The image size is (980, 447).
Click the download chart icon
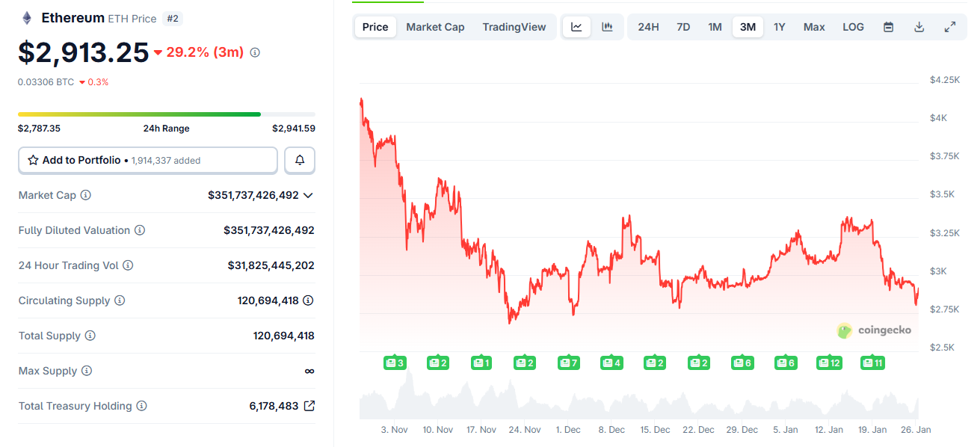click(919, 26)
